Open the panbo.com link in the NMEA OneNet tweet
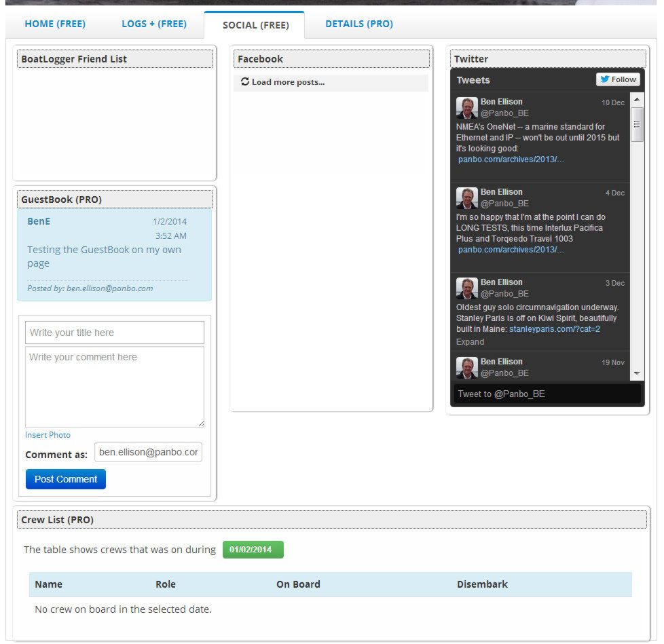Viewport: 664px width, 644px height. [x=511, y=159]
